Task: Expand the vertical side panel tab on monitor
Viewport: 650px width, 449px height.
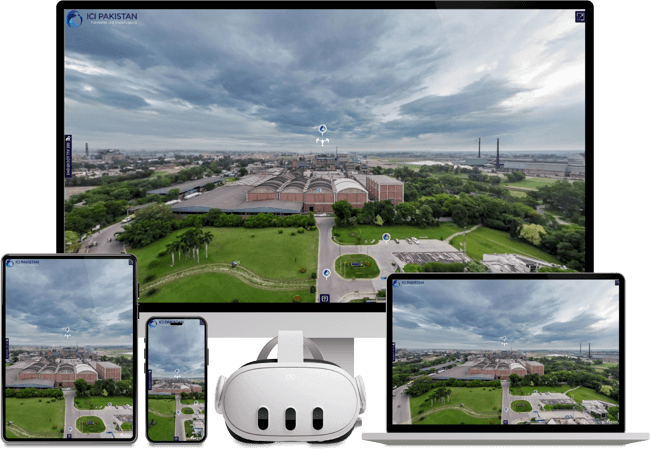Action: pyautogui.click(x=68, y=156)
